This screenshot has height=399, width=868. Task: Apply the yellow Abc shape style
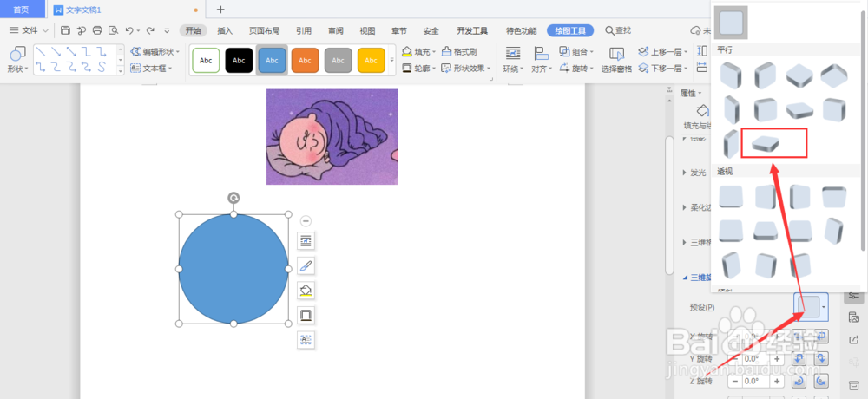(371, 61)
